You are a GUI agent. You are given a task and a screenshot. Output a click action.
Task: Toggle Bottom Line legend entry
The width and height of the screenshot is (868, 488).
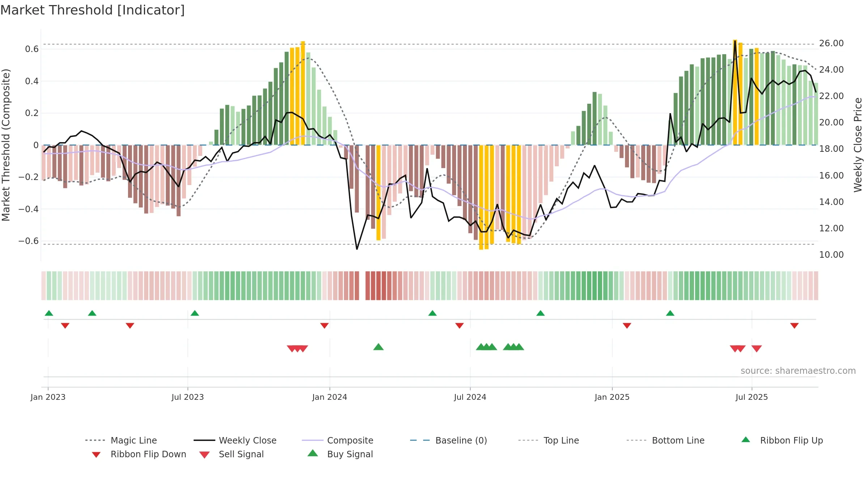point(665,440)
